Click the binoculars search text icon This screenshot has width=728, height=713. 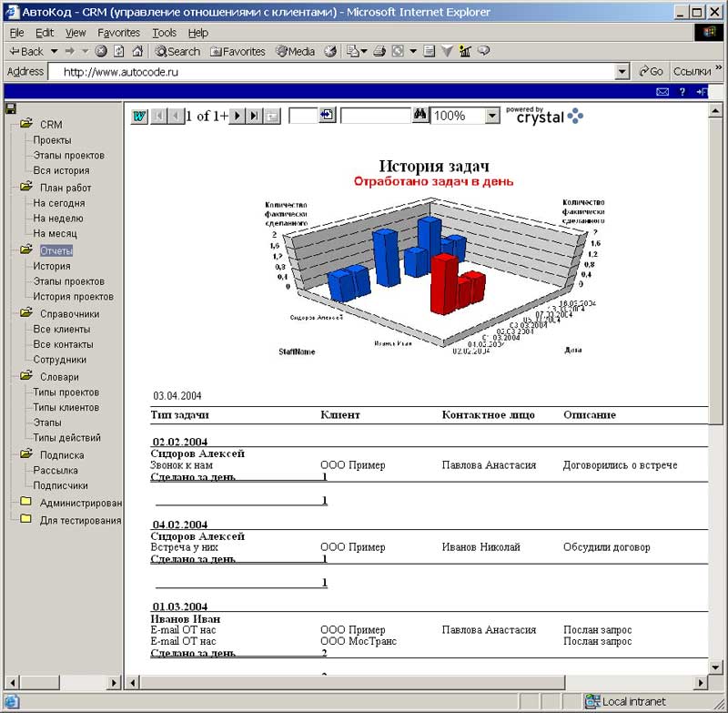coord(420,116)
